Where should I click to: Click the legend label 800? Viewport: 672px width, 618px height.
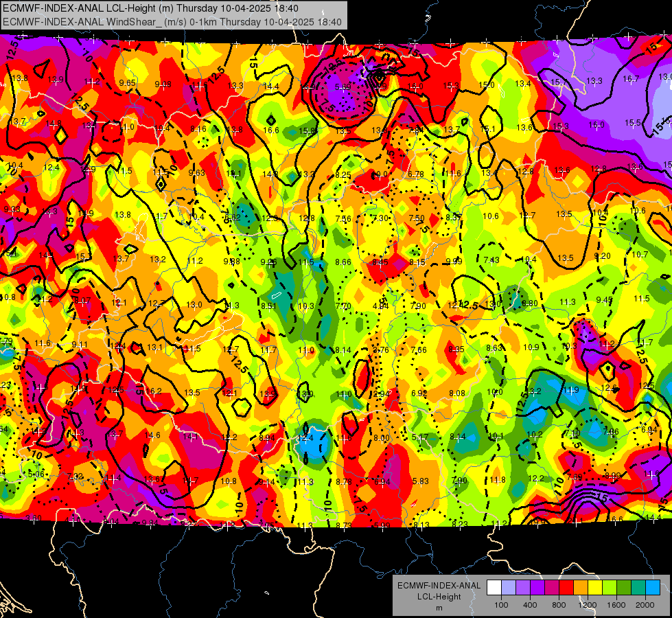(x=559, y=605)
